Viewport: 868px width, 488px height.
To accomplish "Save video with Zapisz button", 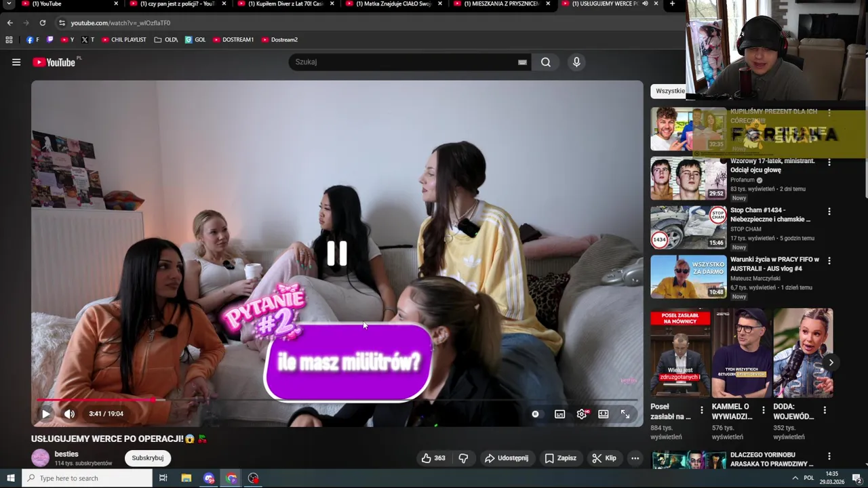I will click(x=561, y=458).
